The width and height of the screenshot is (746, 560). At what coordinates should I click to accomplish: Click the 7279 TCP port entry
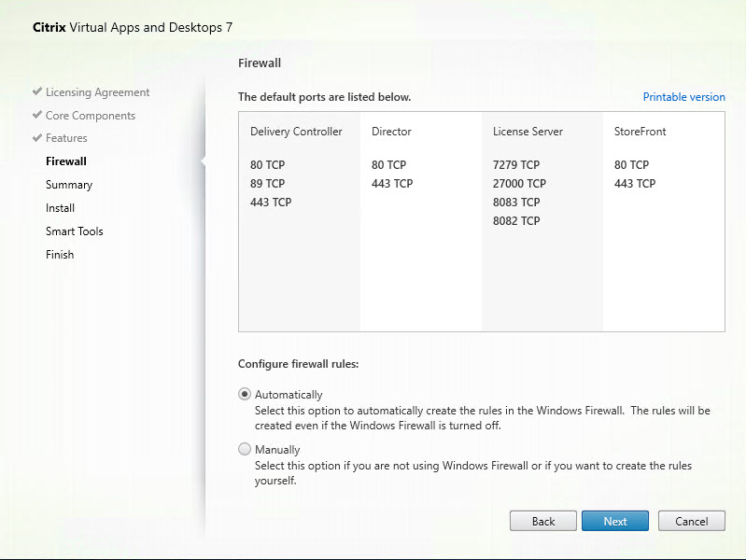(x=516, y=165)
